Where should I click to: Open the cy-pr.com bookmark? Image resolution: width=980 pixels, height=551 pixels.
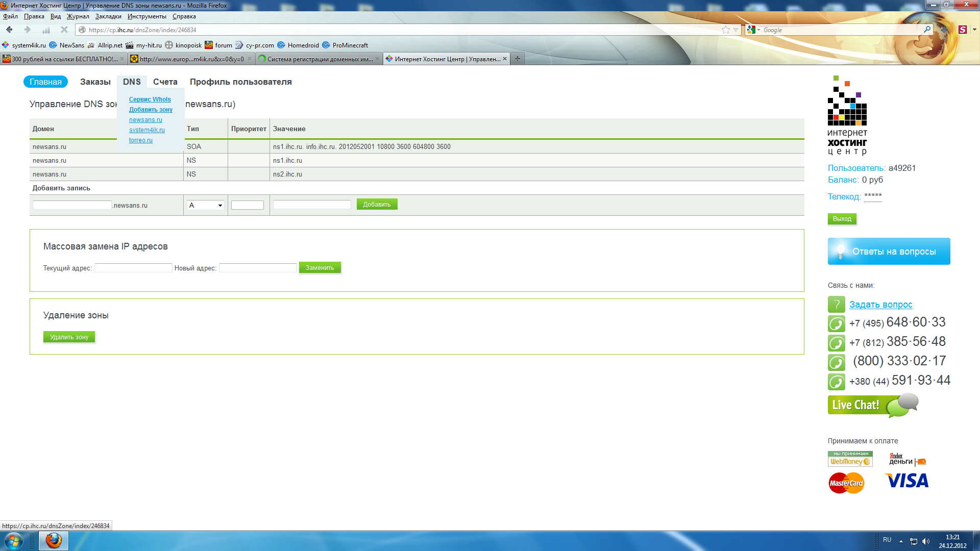(x=255, y=45)
